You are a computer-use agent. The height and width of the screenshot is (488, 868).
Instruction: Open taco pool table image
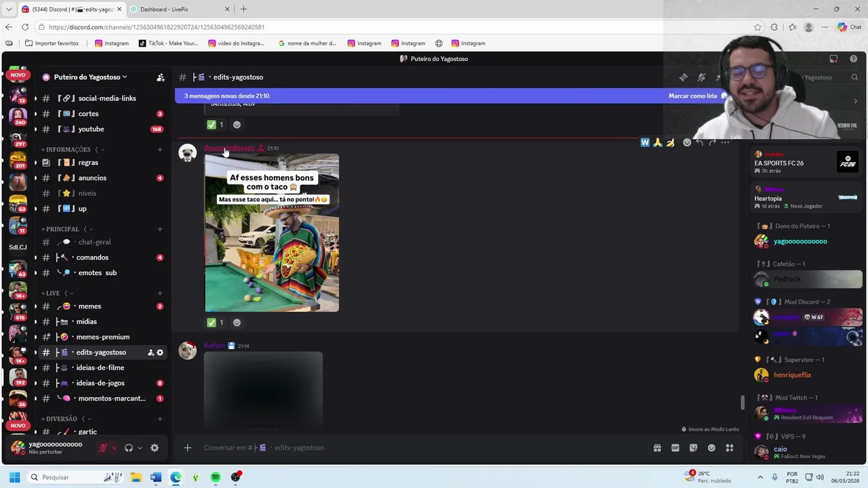[272, 233]
